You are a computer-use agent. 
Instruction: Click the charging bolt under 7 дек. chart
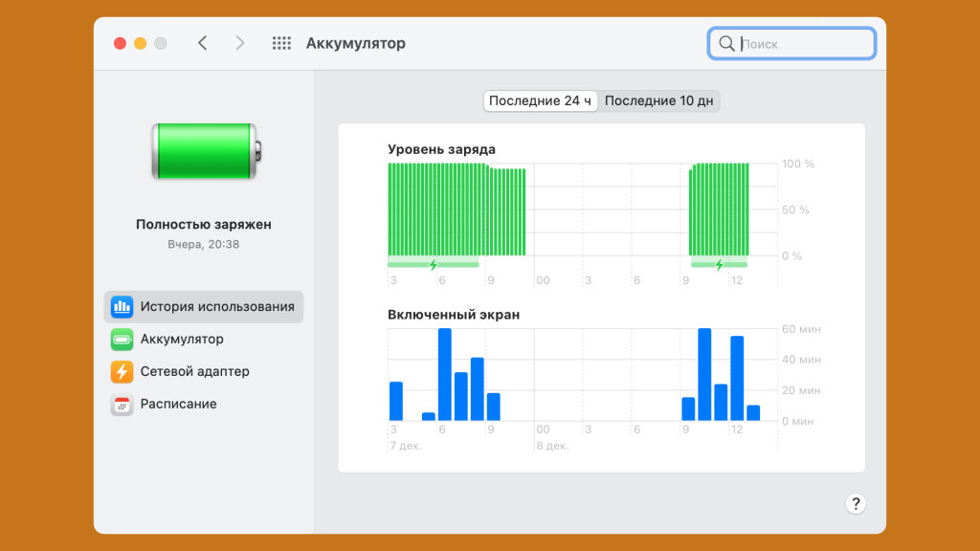434,265
